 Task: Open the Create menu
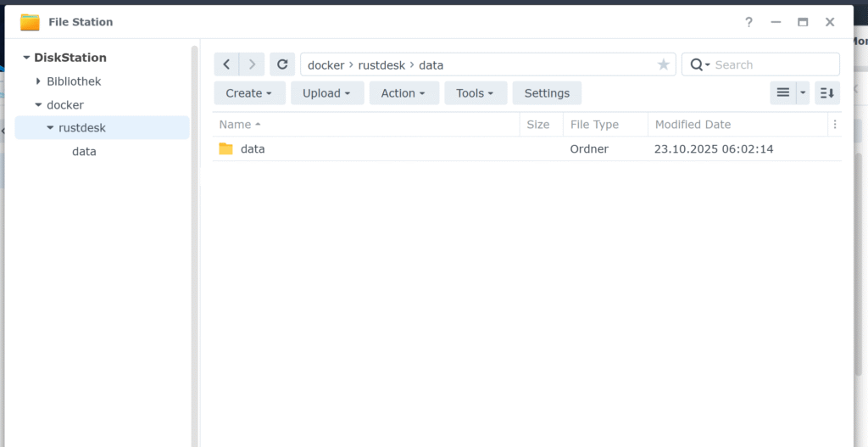(249, 93)
